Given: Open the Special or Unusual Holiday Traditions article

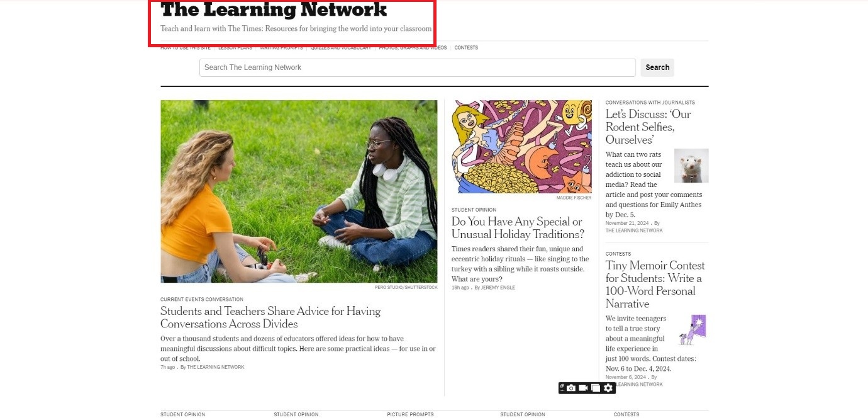Looking at the screenshot, I should tap(518, 228).
